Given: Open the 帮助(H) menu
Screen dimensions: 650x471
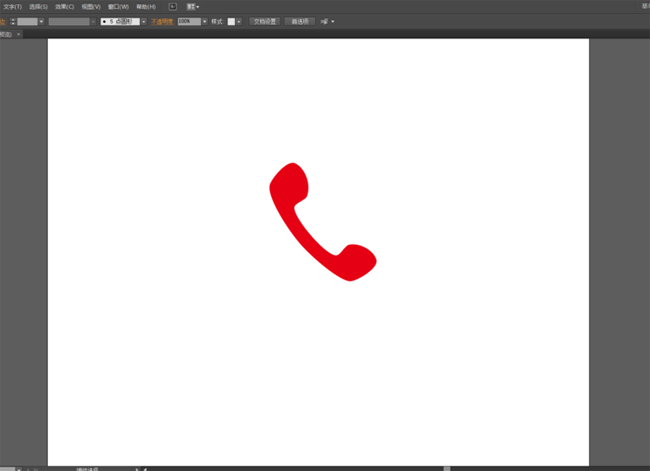Looking at the screenshot, I should click(146, 7).
